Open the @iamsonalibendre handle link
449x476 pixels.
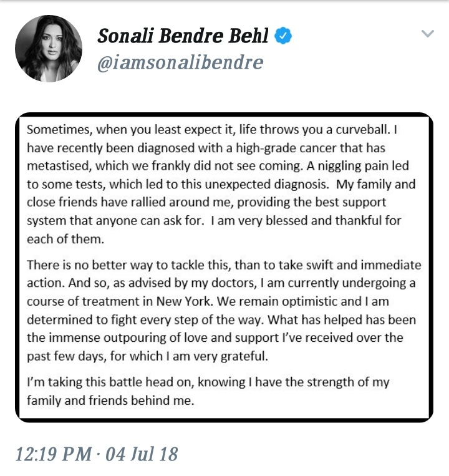(180, 63)
